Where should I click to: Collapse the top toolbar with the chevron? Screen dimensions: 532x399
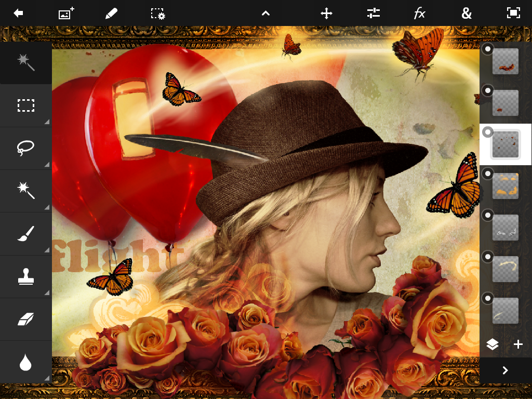point(265,14)
